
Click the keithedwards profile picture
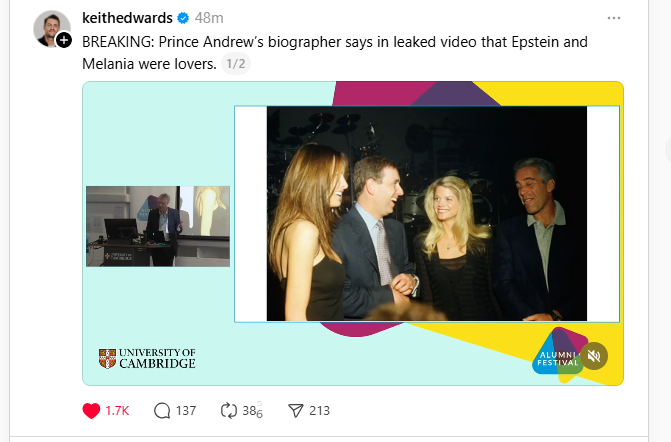click(52, 29)
